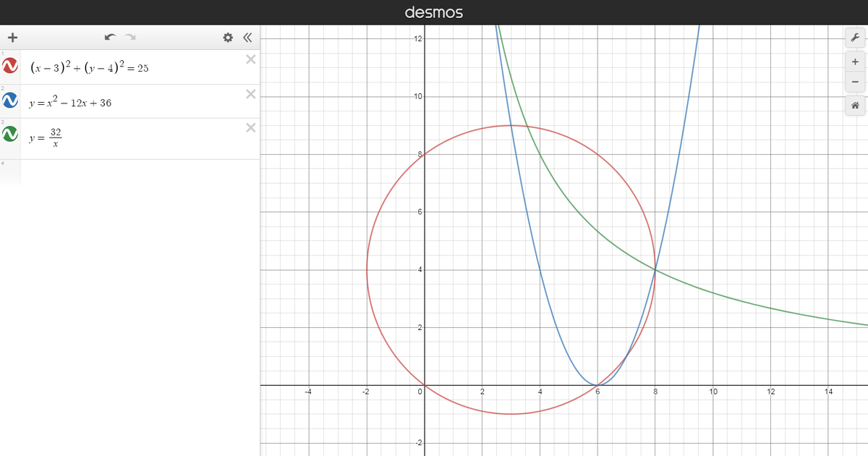Image resolution: width=868 pixels, height=456 pixels.
Task: Hide the red circle equation graph
Action: (x=11, y=67)
